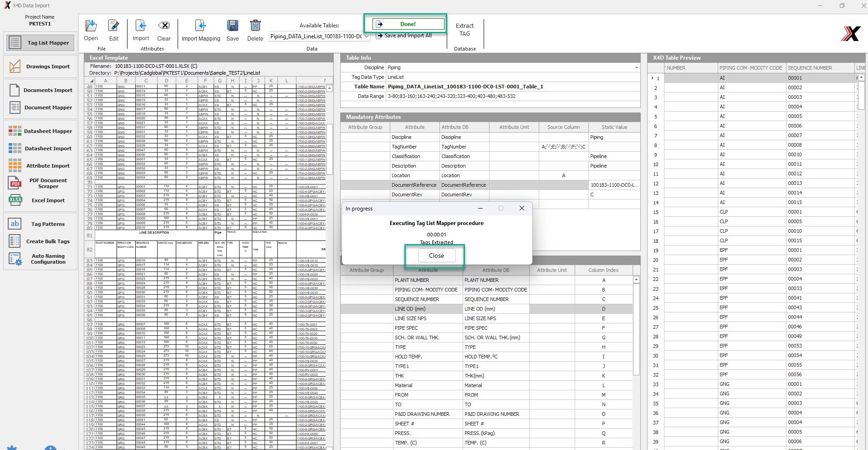
Task: Click the Save and Import All button
Action: pos(404,36)
